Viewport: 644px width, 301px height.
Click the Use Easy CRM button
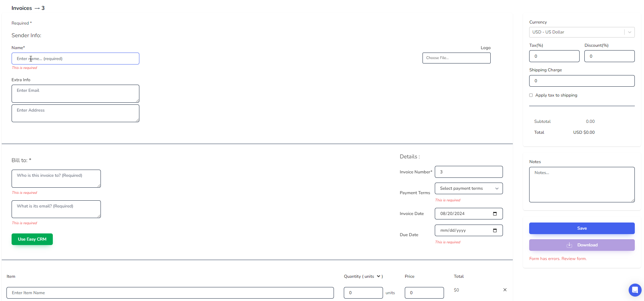click(x=32, y=239)
